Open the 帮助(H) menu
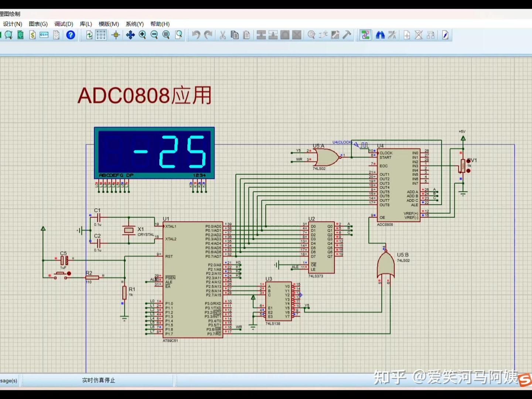Image resolution: width=532 pixels, height=399 pixels. (x=160, y=24)
